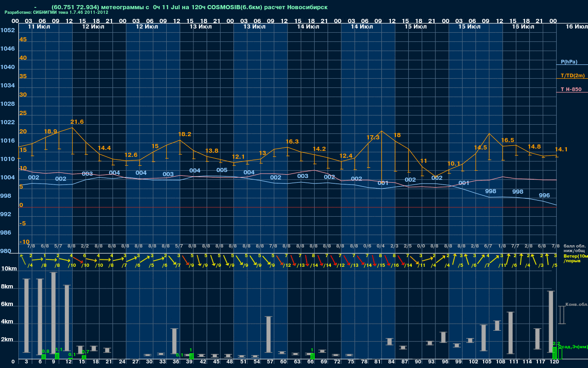Click the 005 pressure value label
Viewport: 588px width, 368px height.
click(x=222, y=170)
